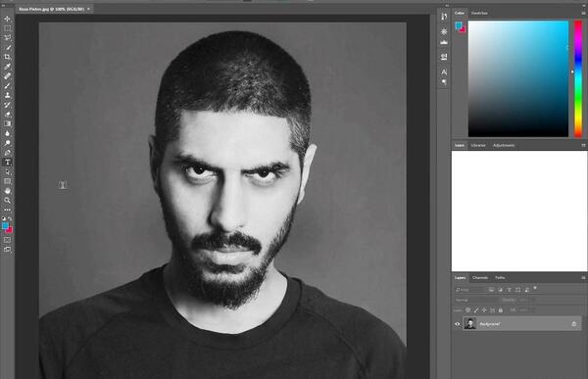This screenshot has height=379, width=588.
Task: Open the Layers panel flyout menu
Action: (x=583, y=278)
